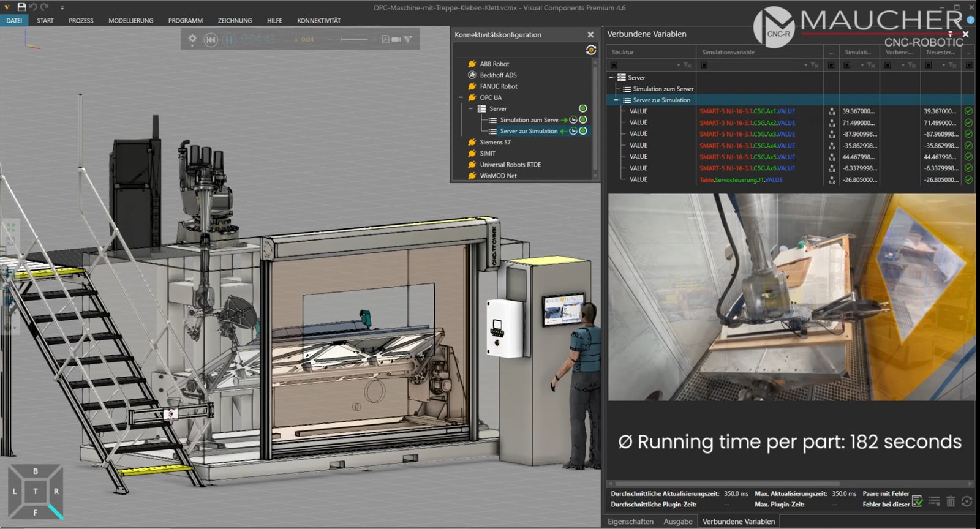This screenshot has height=529, width=980.
Task: Toggle the Struktur filter checkbox
Action: (x=614, y=65)
